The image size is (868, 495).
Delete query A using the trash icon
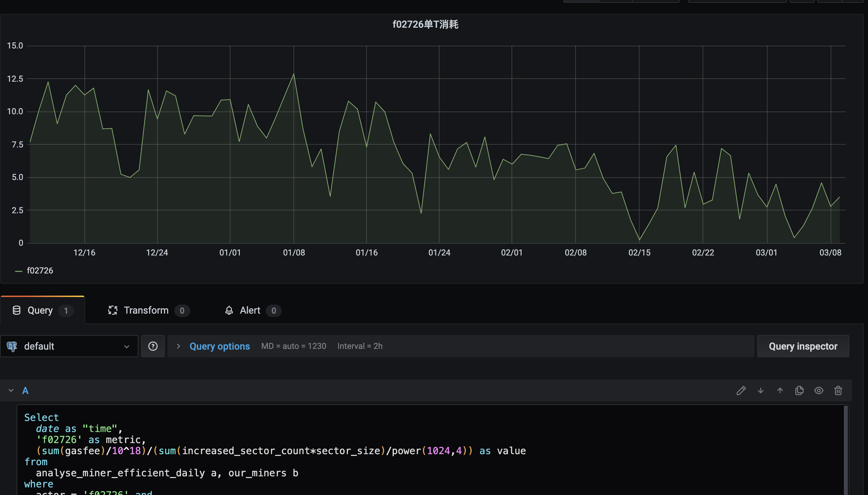[x=838, y=390]
